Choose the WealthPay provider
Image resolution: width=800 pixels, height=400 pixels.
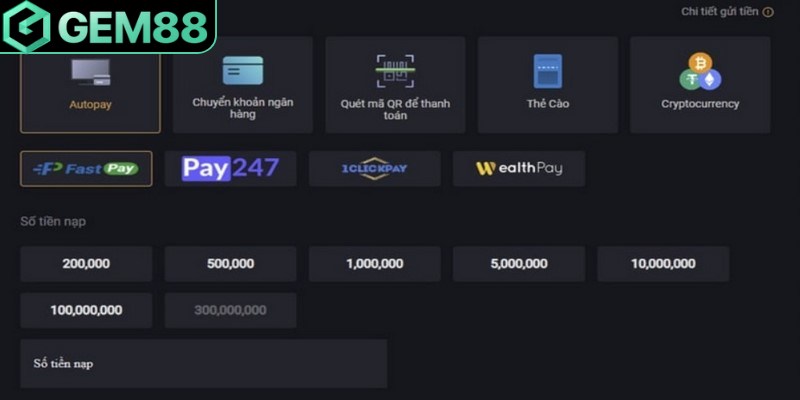coord(518,168)
